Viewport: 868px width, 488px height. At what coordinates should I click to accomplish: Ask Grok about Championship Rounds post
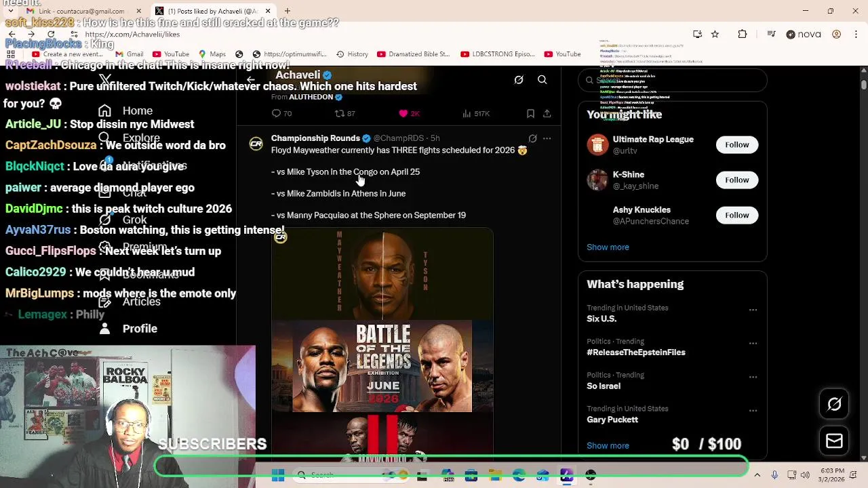point(532,138)
